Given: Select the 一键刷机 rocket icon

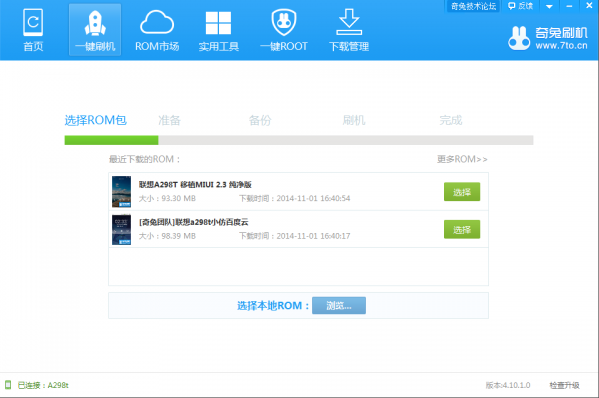Looking at the screenshot, I should click(x=95, y=23).
